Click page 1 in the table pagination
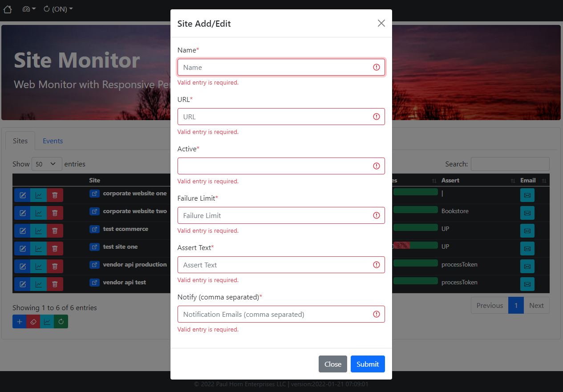The width and height of the screenshot is (563, 392). click(x=516, y=305)
